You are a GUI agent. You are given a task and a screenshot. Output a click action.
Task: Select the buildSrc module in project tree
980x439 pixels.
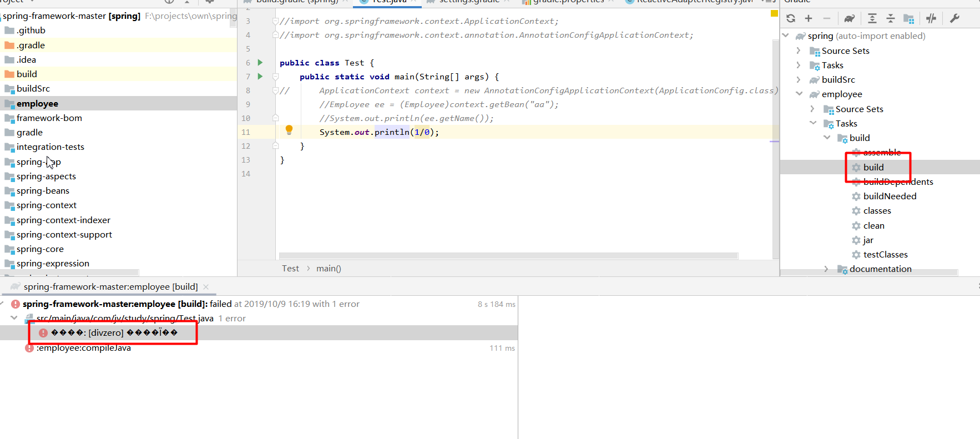pyautogui.click(x=33, y=88)
